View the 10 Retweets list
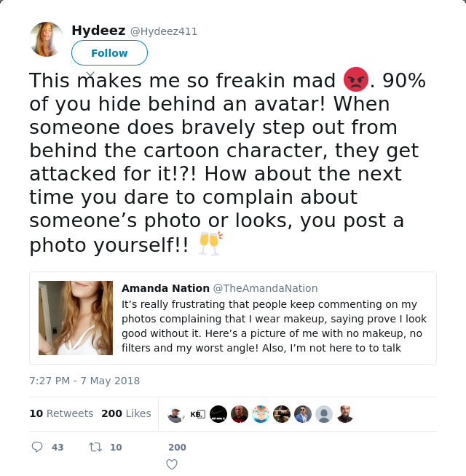Screen dimensions: 466x476 [x=61, y=413]
